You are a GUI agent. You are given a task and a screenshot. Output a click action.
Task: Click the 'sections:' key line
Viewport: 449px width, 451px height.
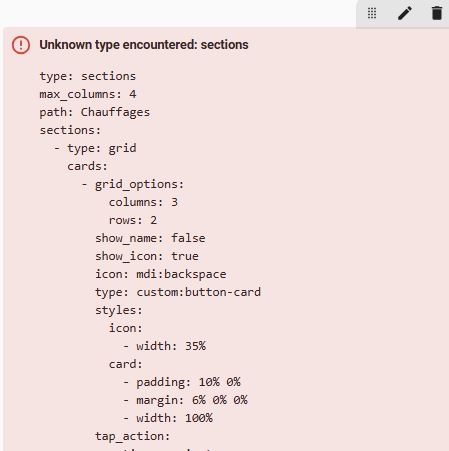[70, 130]
